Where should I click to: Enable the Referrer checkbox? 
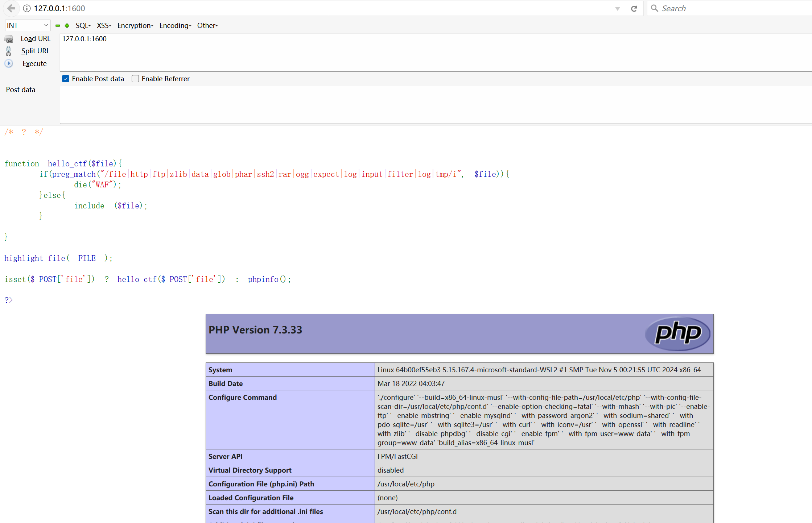pyautogui.click(x=135, y=79)
